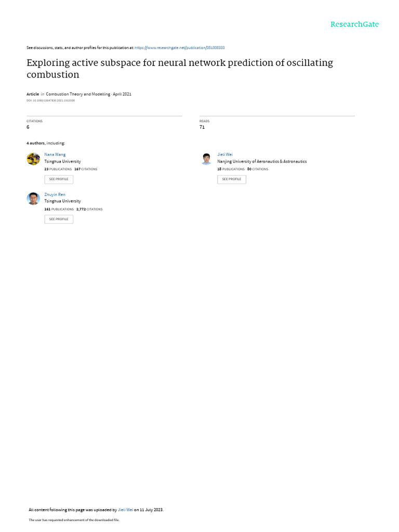Click SEE PROFILE under Nana Wang
The width and height of the screenshot is (399, 532).
(59, 179)
